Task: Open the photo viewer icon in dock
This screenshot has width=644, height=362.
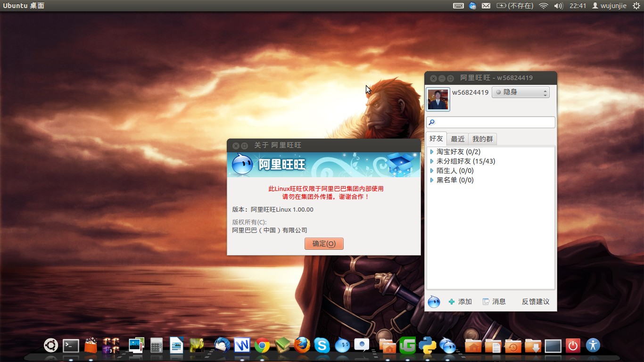Action: click(137, 346)
